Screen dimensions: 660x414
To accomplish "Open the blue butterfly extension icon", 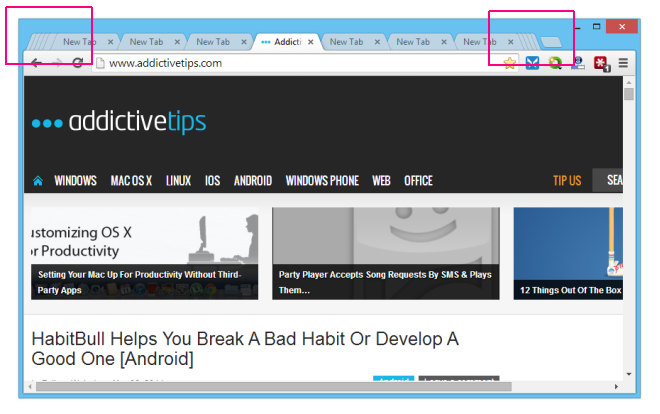I will coord(532,63).
